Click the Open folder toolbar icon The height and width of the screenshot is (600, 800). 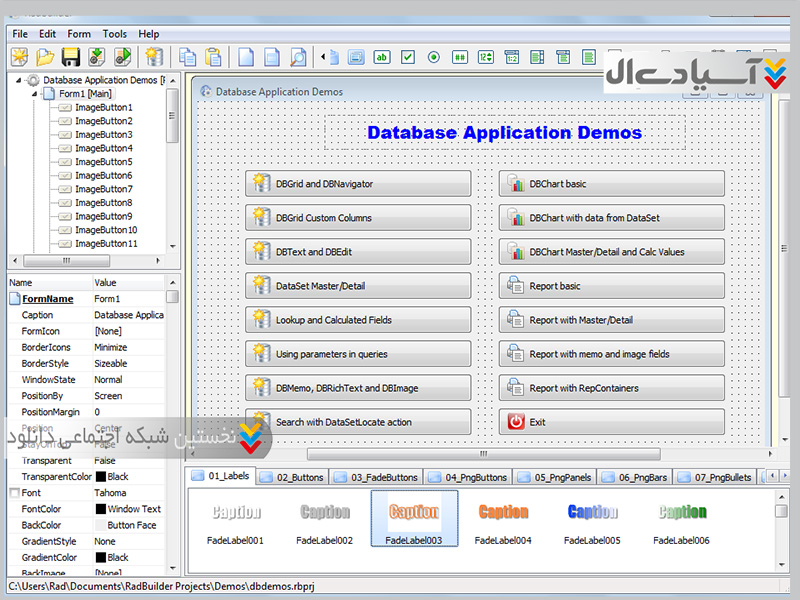tap(45, 57)
